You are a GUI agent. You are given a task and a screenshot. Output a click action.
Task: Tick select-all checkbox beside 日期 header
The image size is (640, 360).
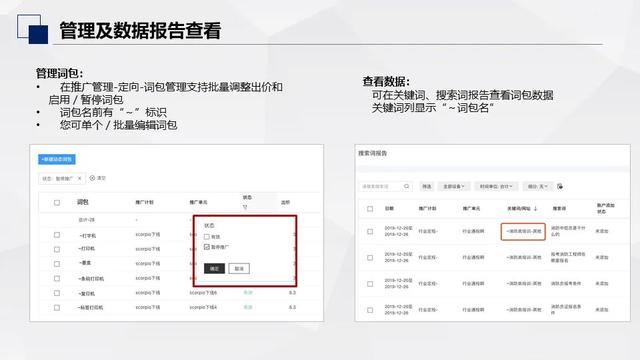[370, 209]
